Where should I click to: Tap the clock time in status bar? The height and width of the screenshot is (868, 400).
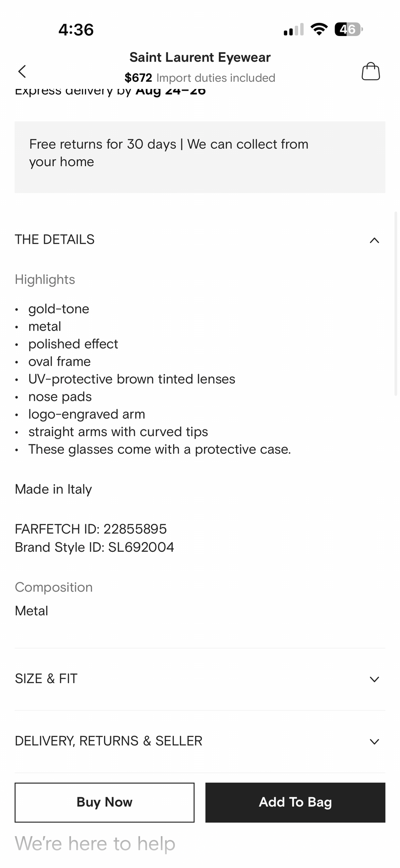76,30
